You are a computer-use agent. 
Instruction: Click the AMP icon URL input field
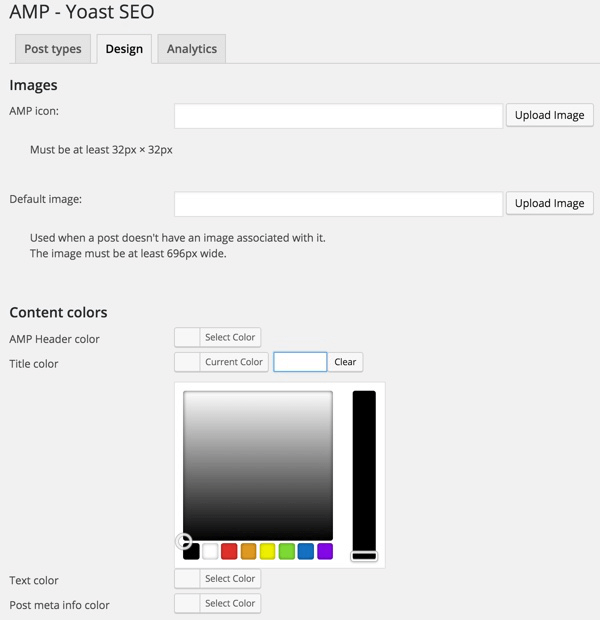pyautogui.click(x=339, y=116)
